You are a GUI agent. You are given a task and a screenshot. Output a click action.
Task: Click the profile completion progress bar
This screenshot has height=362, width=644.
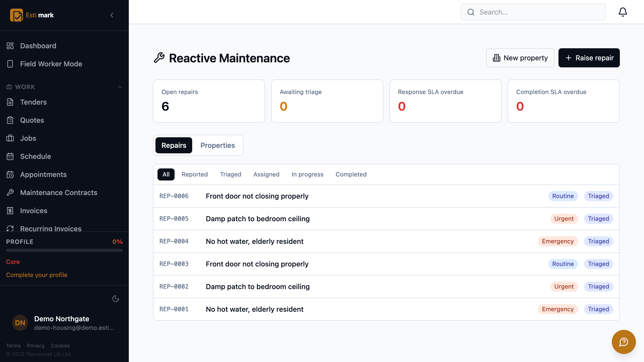coord(64,250)
